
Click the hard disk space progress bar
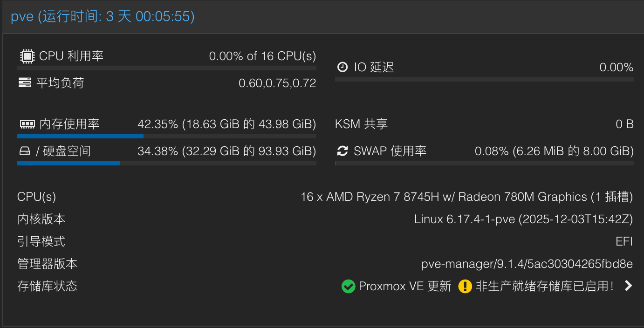[x=166, y=163]
